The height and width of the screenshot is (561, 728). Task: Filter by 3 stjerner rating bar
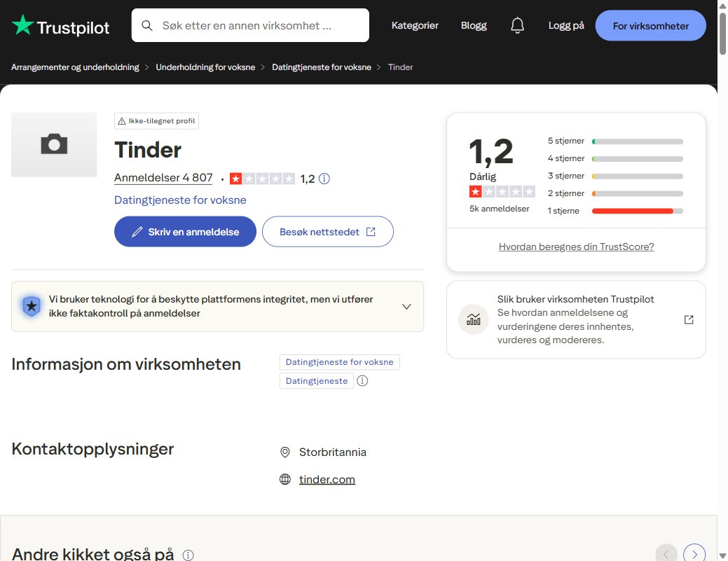[615, 176]
